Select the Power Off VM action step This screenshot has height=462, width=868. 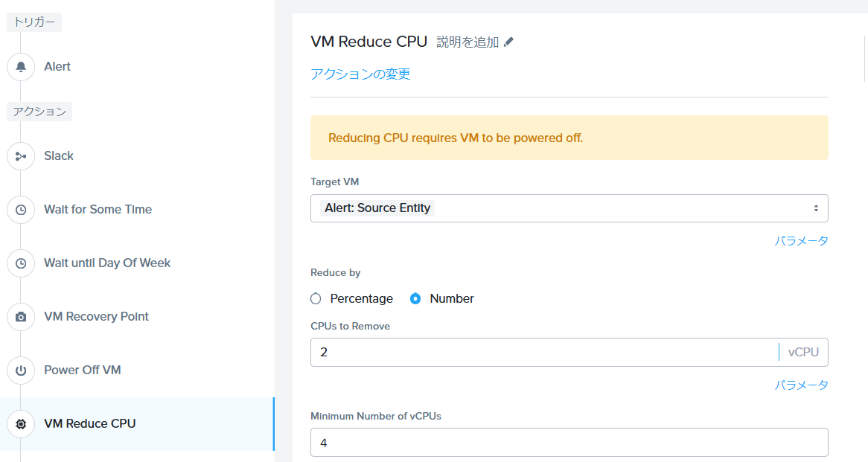click(82, 370)
